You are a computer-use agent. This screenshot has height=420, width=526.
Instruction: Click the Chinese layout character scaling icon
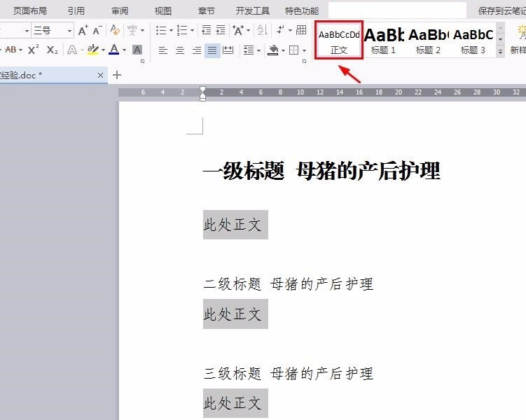pos(239,31)
